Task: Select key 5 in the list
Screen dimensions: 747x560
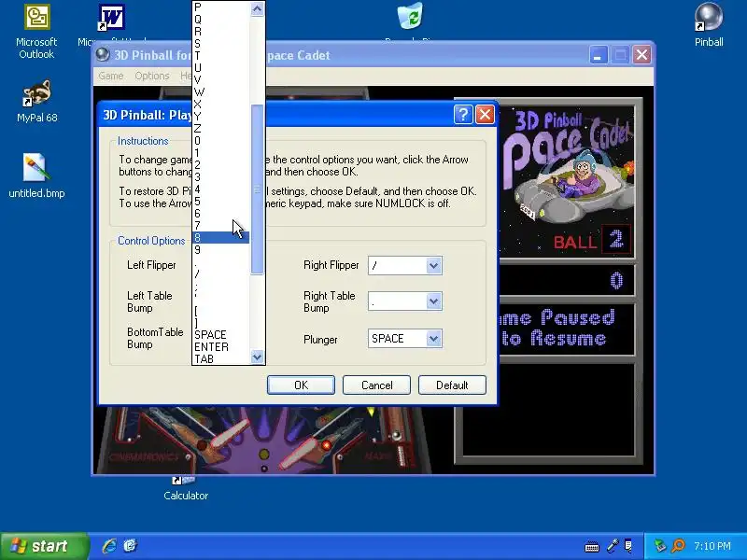Action: point(221,202)
